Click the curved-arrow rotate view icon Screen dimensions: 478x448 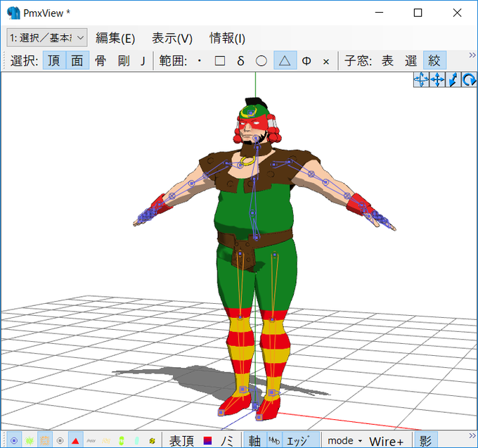coord(469,80)
